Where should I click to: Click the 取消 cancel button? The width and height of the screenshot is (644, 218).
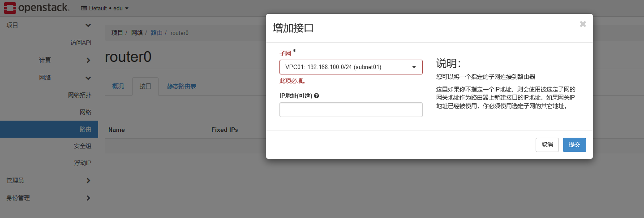tap(547, 144)
